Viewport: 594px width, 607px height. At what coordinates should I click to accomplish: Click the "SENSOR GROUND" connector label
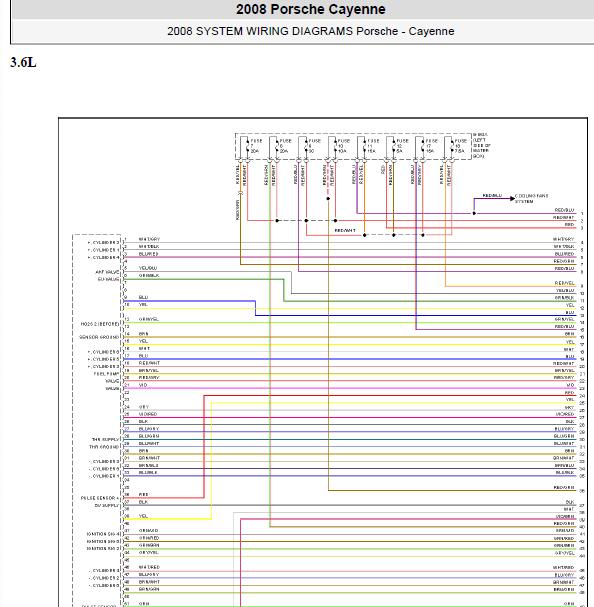[x=99, y=337]
